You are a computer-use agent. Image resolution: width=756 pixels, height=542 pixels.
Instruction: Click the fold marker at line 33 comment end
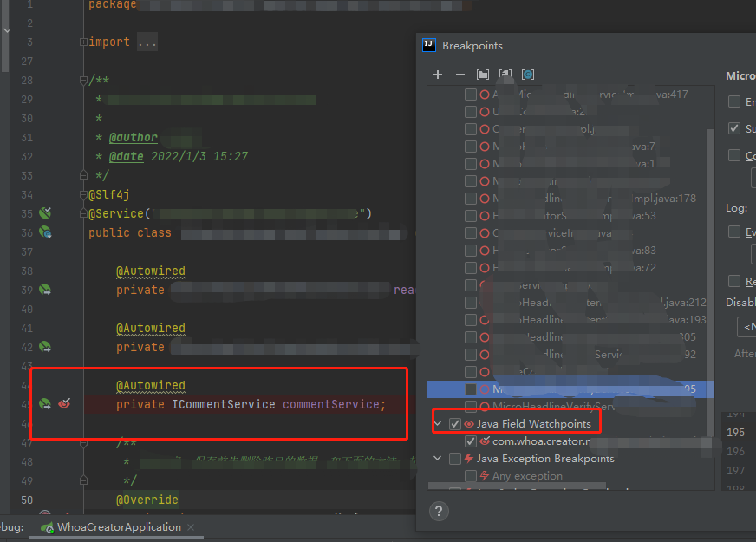83,174
